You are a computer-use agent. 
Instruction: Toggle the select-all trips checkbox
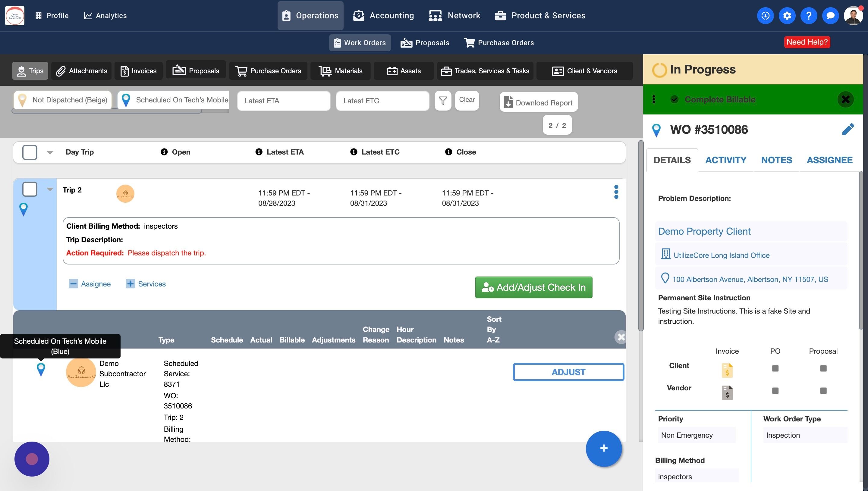point(30,152)
